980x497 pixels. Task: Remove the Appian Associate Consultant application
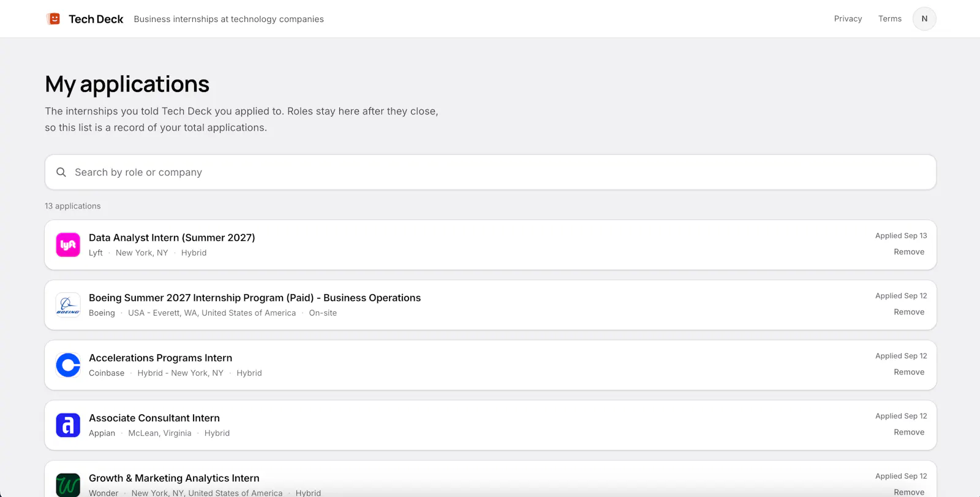point(909,432)
